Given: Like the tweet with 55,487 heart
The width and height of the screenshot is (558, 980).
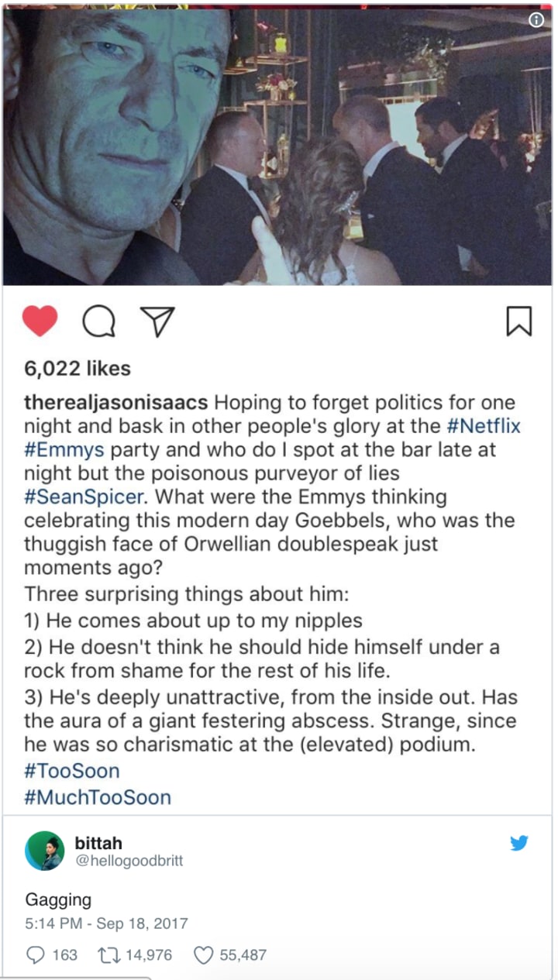Looking at the screenshot, I should (x=229, y=954).
